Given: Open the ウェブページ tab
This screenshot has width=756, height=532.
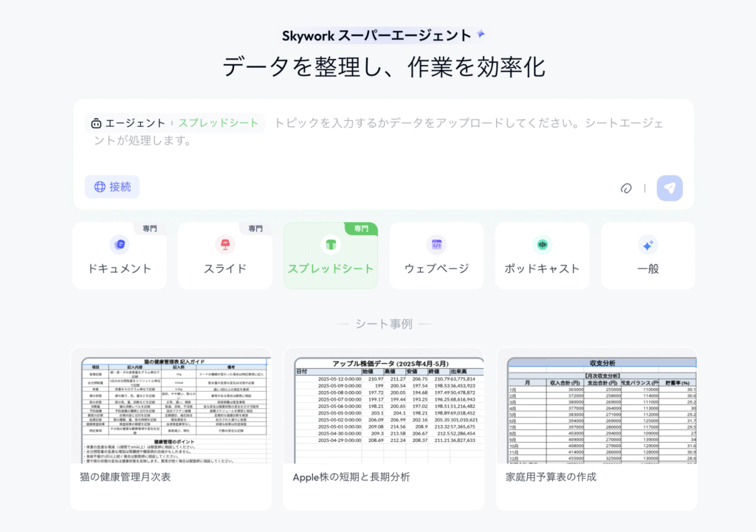Looking at the screenshot, I should (x=436, y=255).
